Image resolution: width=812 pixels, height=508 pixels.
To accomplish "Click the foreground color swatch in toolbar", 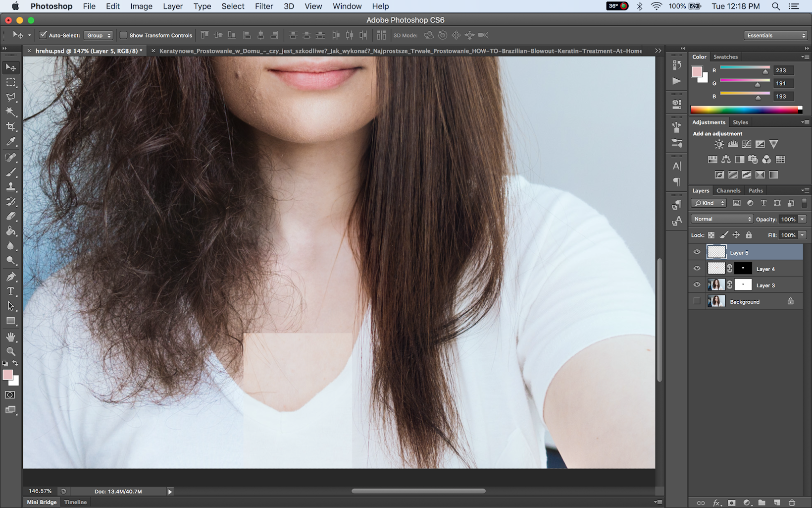I will [8, 375].
